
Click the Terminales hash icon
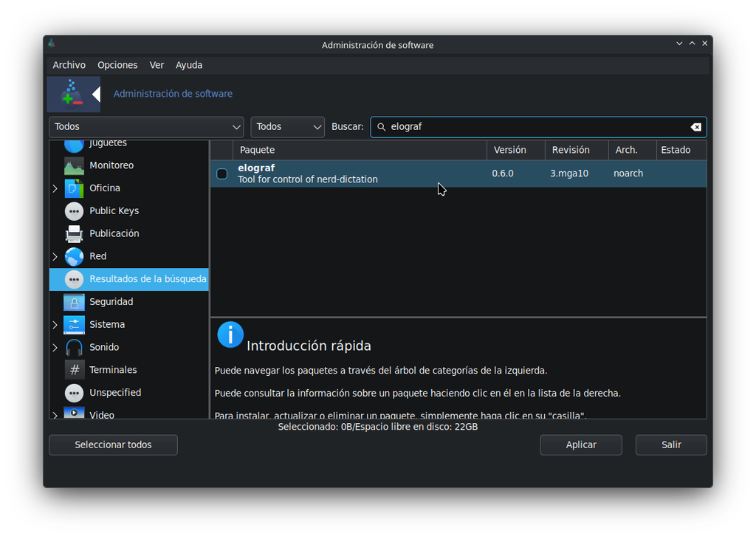click(74, 370)
